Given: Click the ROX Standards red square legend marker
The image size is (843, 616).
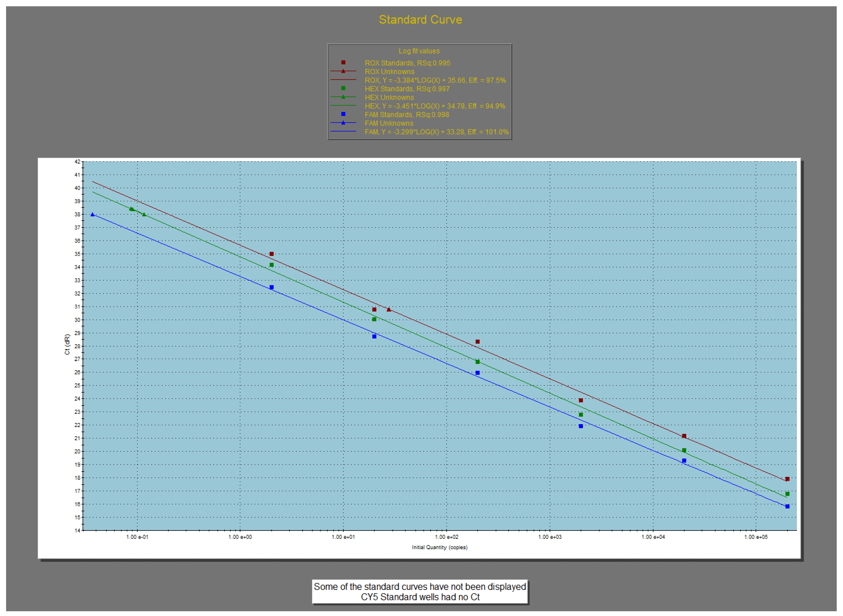Looking at the screenshot, I should click(343, 63).
